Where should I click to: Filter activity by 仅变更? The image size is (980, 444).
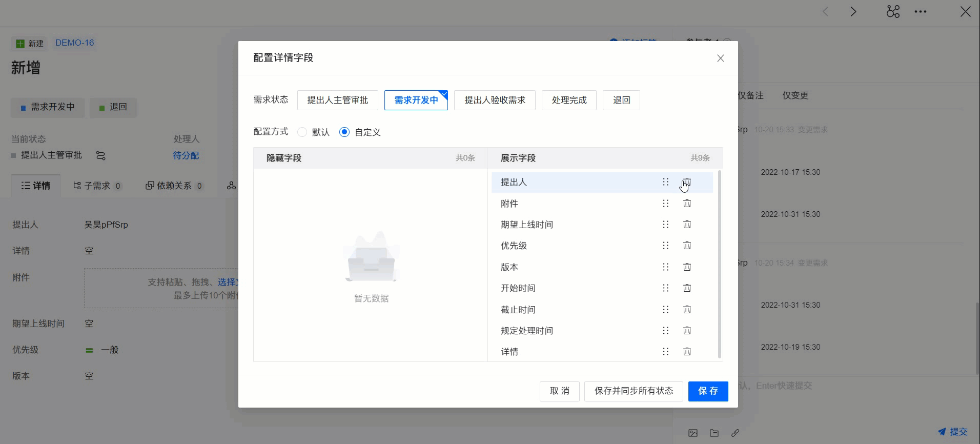click(795, 95)
